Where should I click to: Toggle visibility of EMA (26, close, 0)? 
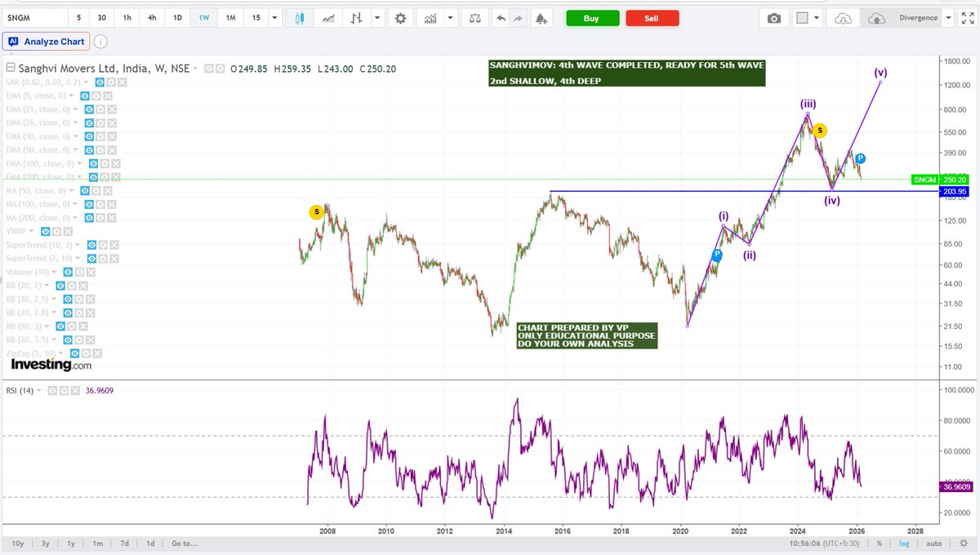click(90, 123)
